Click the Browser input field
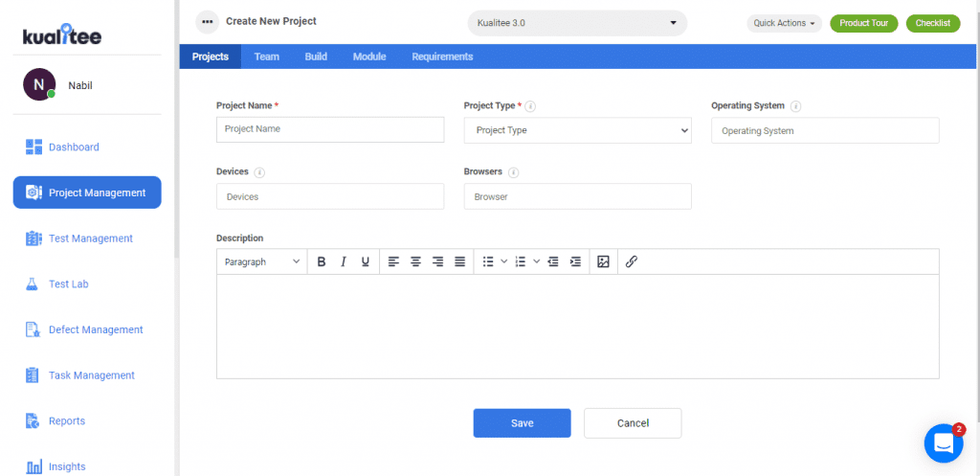980x476 pixels. 577,196
